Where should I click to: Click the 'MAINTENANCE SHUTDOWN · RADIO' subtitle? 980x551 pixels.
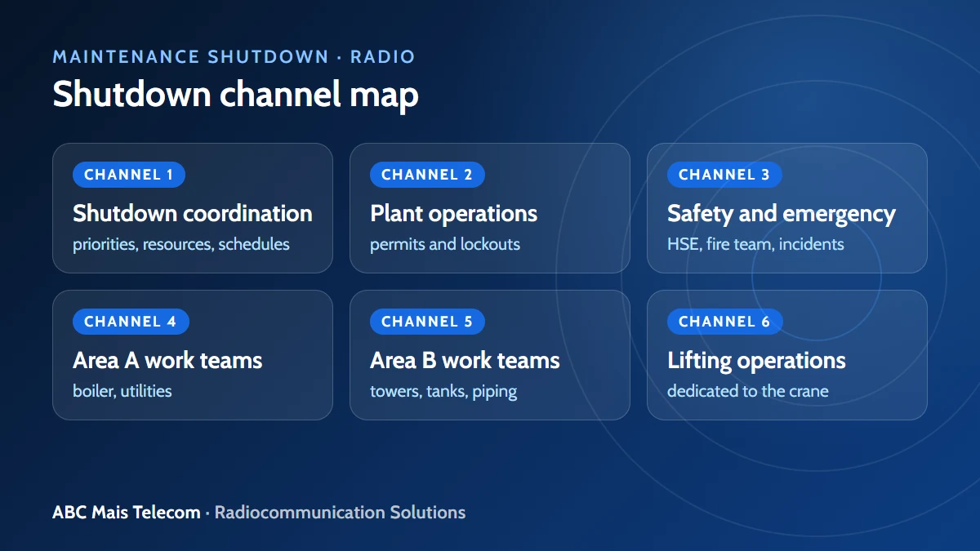234,57
